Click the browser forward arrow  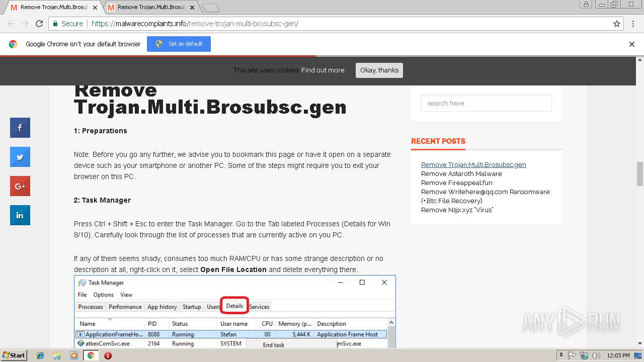(x=25, y=24)
